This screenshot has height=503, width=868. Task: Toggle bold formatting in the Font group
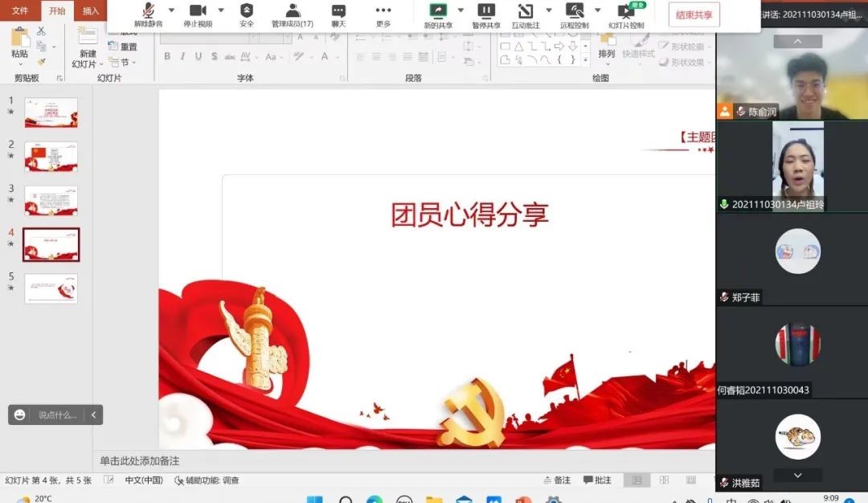167,57
